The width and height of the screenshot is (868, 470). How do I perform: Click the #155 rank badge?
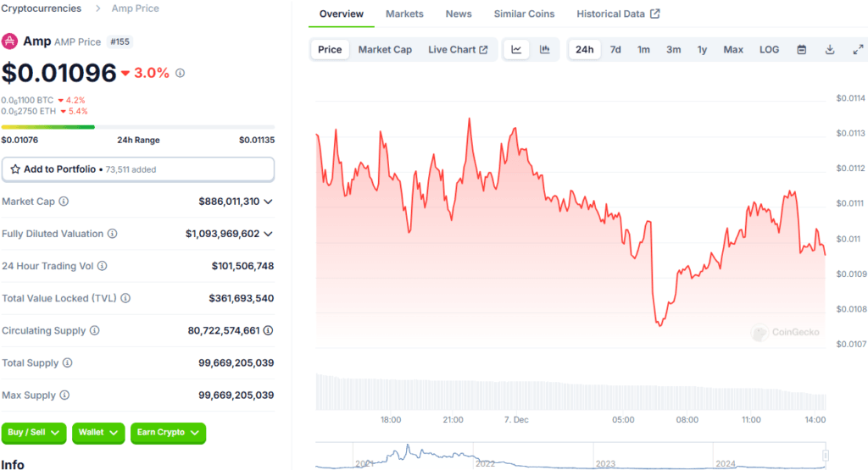pos(120,42)
